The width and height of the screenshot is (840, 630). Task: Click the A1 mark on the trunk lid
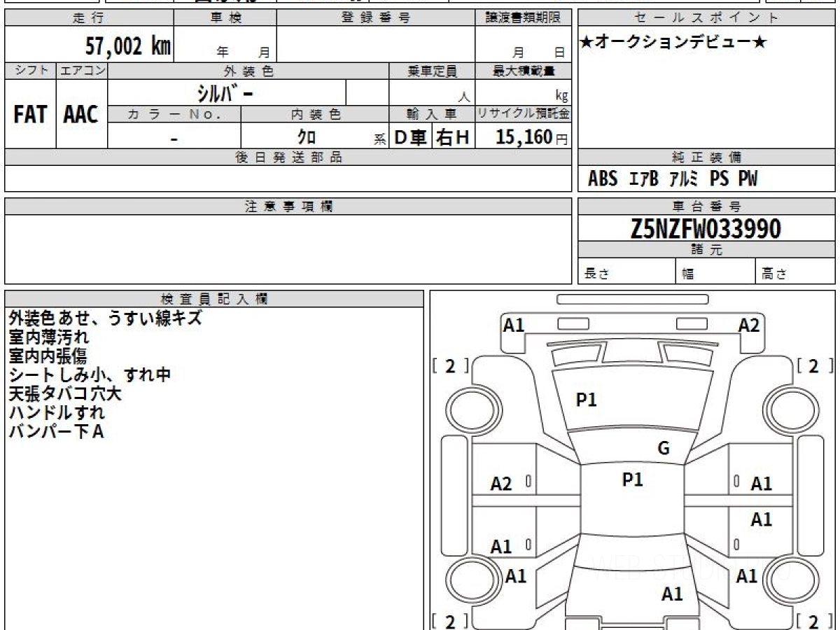[672, 594]
